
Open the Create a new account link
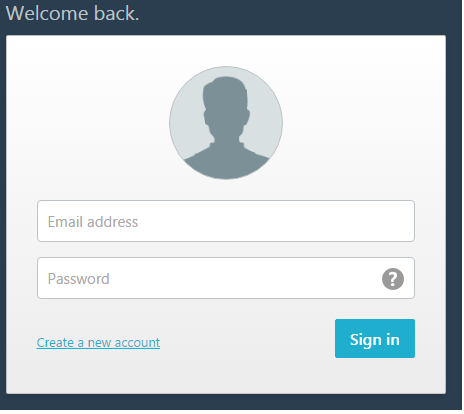click(x=98, y=343)
